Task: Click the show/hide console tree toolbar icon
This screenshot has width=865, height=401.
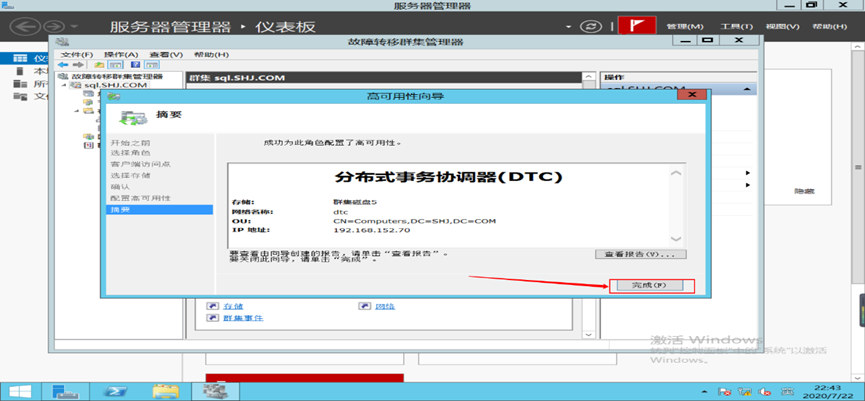Action: 117,65
